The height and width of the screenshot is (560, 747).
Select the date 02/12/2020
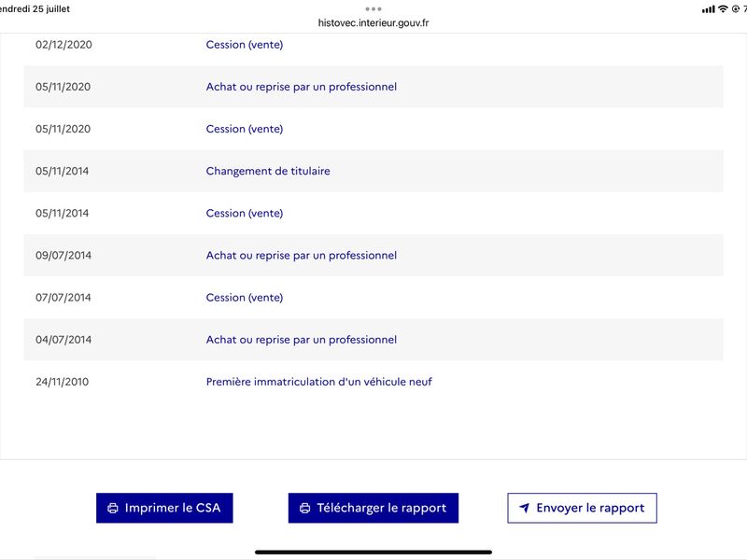click(63, 45)
